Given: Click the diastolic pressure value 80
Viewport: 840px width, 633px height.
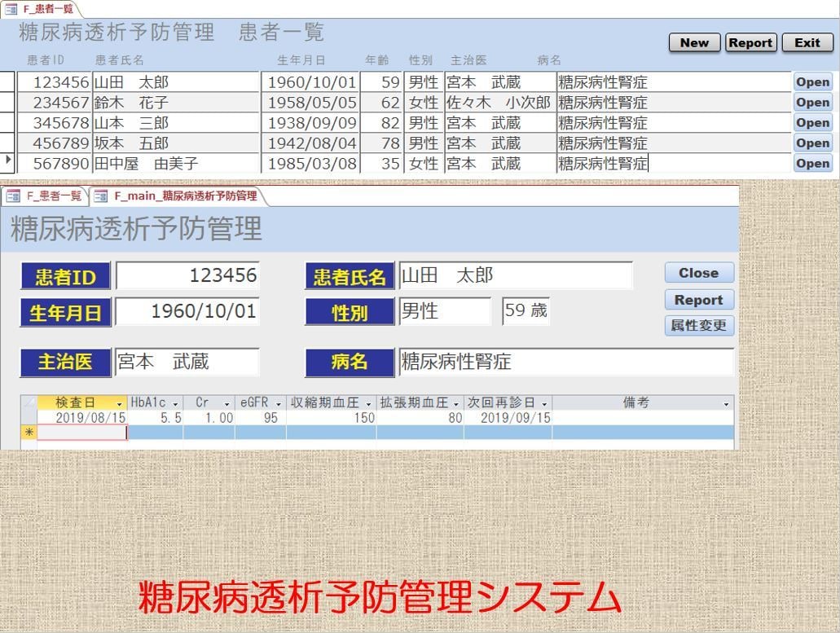Looking at the screenshot, I should [420, 418].
